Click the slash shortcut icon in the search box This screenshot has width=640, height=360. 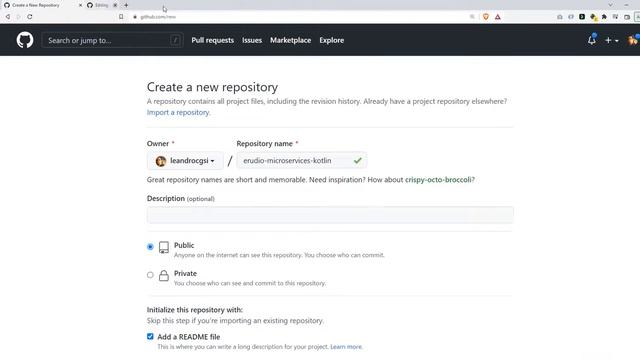click(176, 40)
